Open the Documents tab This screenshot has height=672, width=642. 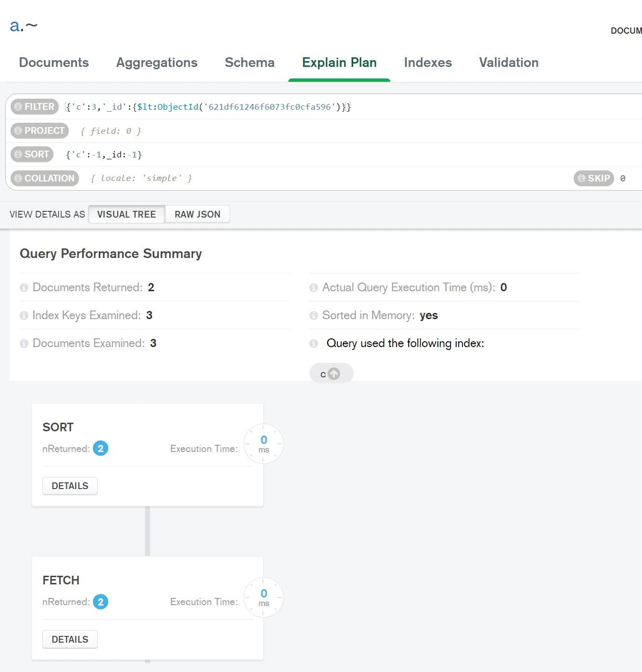click(54, 63)
